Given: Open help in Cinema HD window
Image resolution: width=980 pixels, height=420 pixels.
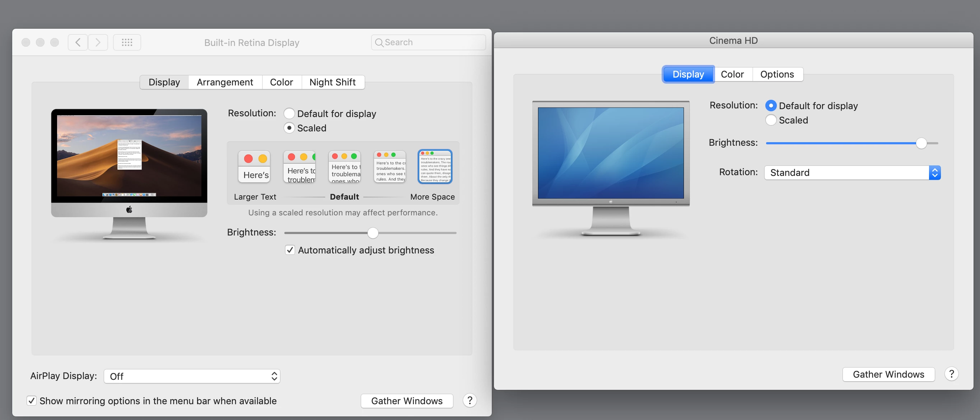Looking at the screenshot, I should (952, 374).
